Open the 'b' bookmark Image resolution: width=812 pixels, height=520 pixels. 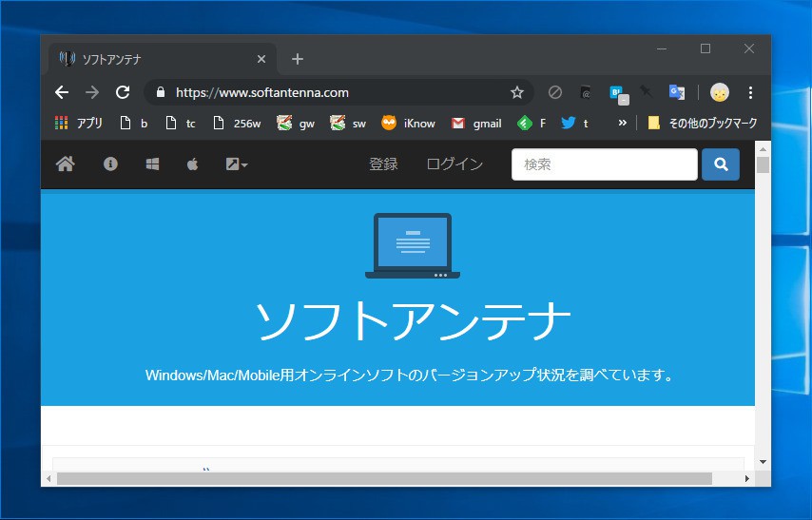click(x=134, y=124)
